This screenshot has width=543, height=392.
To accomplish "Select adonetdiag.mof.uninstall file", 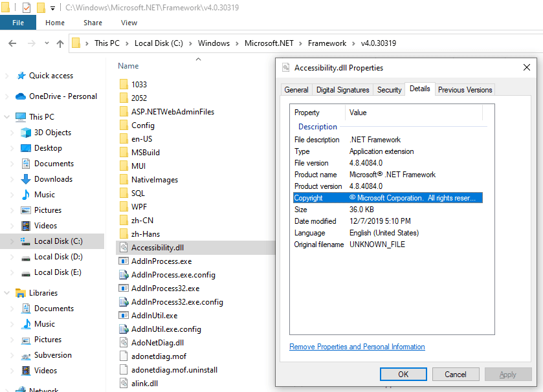I will (x=174, y=370).
